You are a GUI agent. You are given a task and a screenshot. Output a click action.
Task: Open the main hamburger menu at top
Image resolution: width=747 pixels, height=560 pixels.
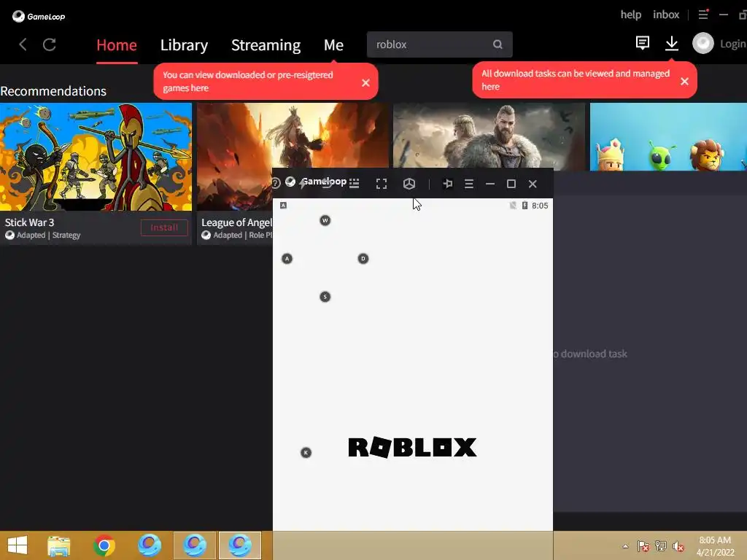703,15
